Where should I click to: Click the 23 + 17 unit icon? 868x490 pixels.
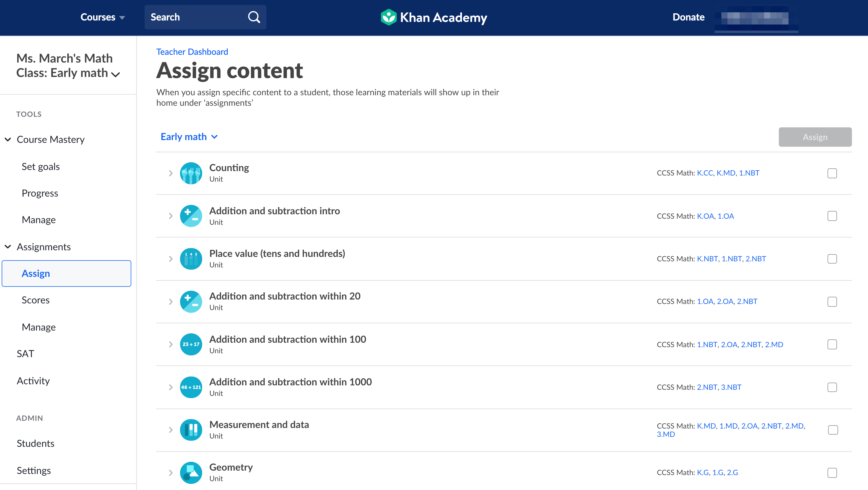click(x=191, y=344)
